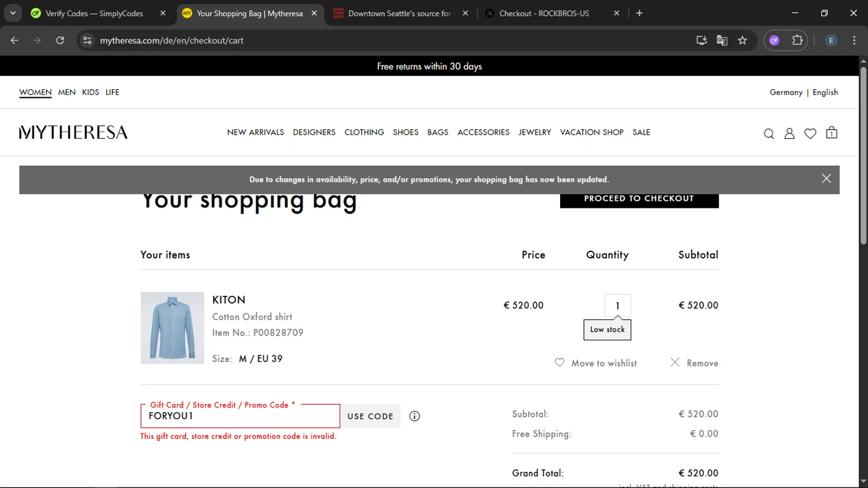
Task: Open the quantity selector showing 1
Action: (617, 306)
